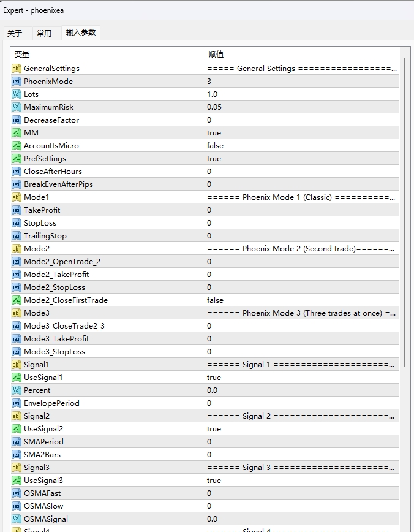The width and height of the screenshot is (414, 532).
Task: Select the Mode2_StopLoss variable name
Action: coord(55,287)
